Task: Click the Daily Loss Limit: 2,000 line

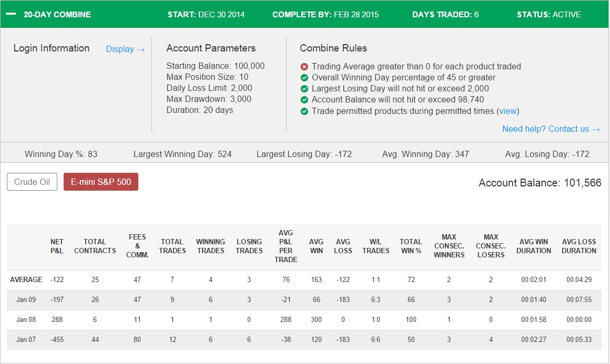Action: 209,88
